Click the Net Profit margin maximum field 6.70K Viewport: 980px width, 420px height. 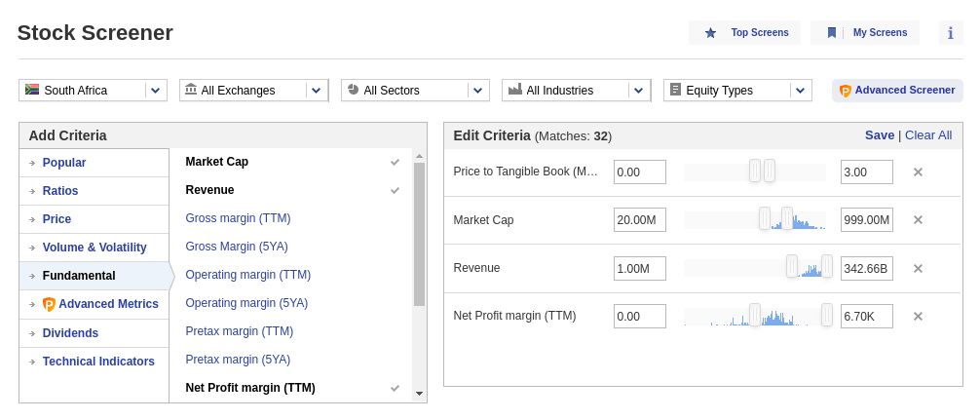[x=867, y=317]
